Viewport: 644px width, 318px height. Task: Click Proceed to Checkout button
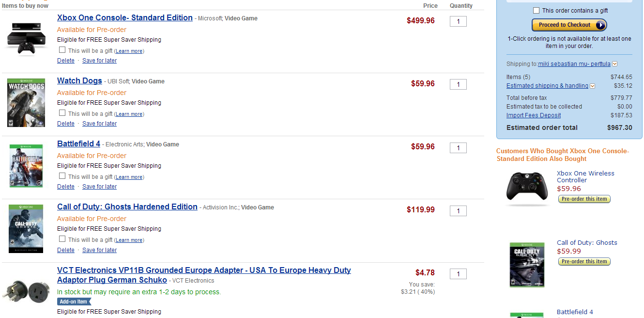click(569, 25)
